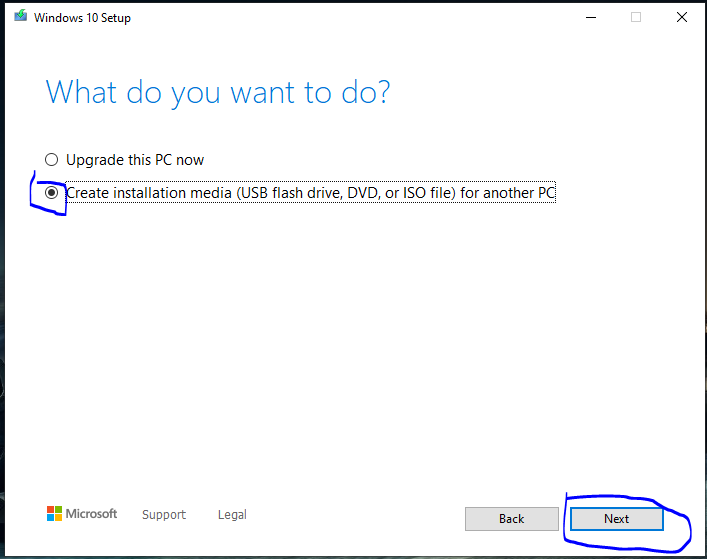The width and height of the screenshot is (707, 559).
Task: Click the 'Windows 10 Setup' title text
Action: click(x=83, y=18)
